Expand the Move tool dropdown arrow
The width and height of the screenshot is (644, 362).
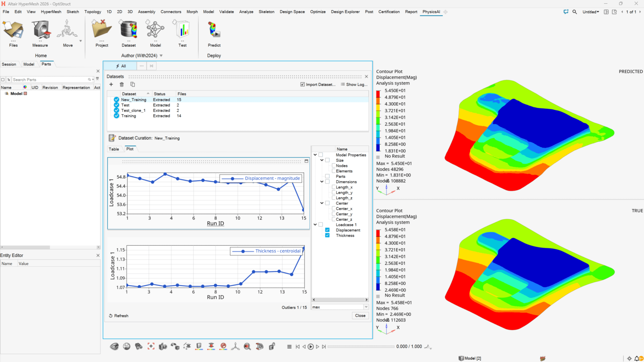coord(80,41)
